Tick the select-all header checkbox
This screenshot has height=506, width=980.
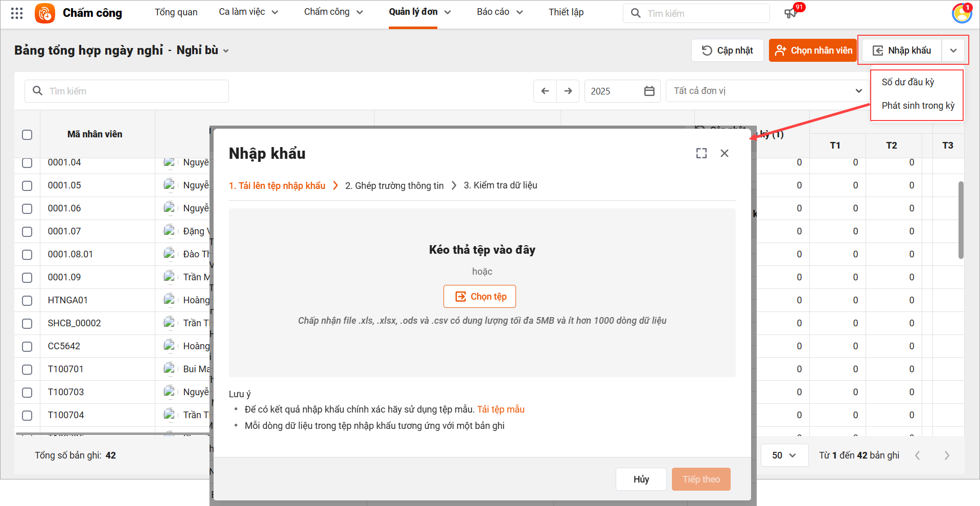tap(27, 135)
